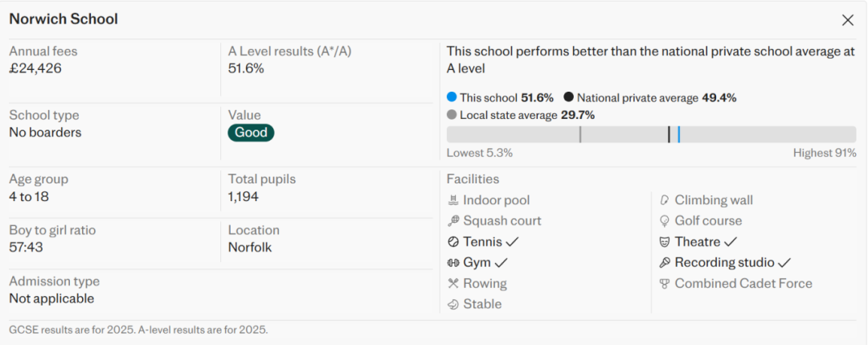Click the Norwich School heading

63,19
